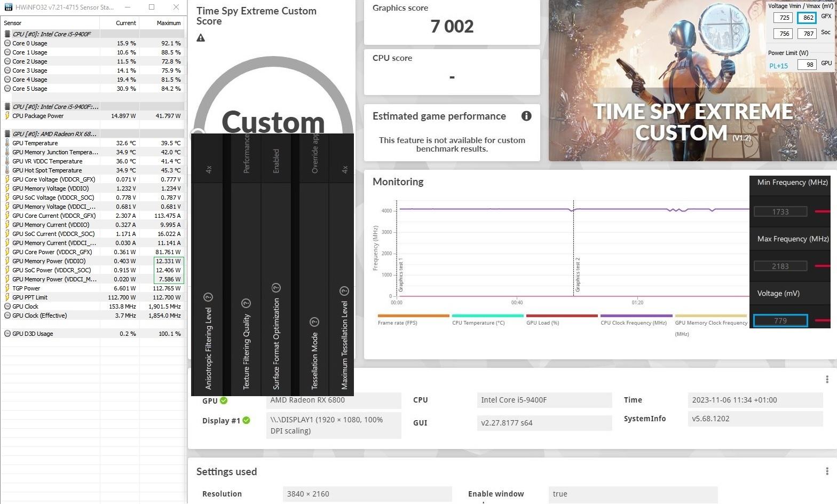The image size is (837, 504).
Task: Click help icon for Texture Filtering Quality
Action: 246,303
